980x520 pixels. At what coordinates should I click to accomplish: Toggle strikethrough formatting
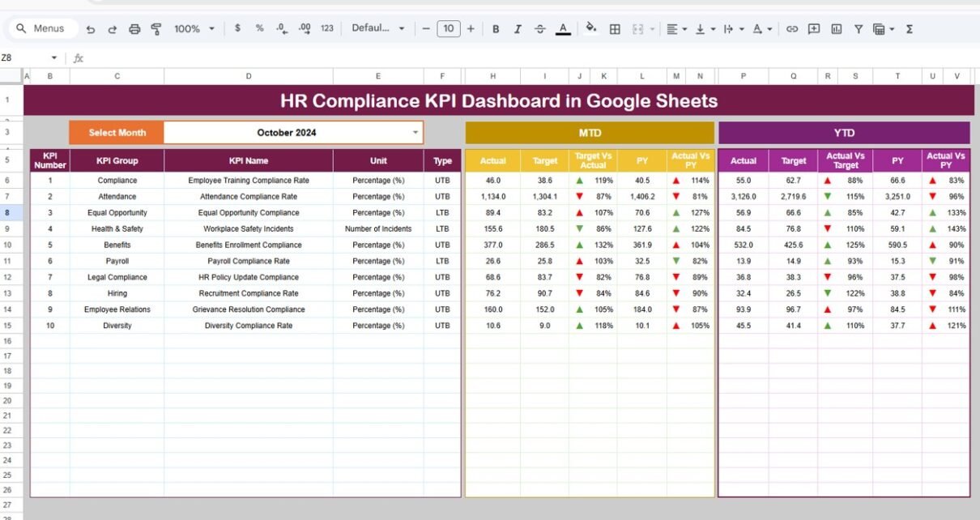(x=540, y=28)
